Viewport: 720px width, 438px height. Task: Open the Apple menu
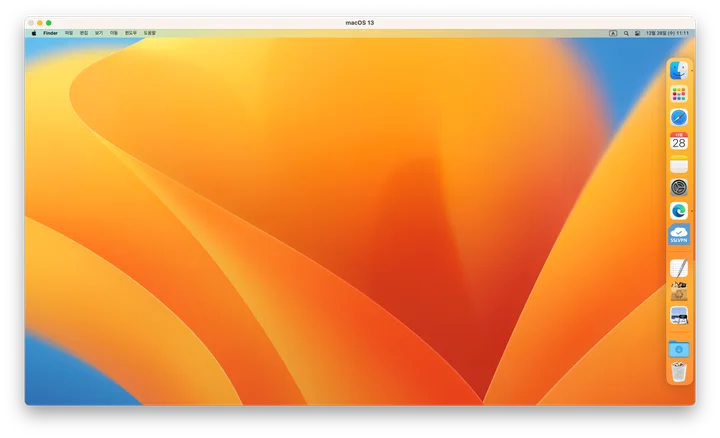[x=33, y=33]
